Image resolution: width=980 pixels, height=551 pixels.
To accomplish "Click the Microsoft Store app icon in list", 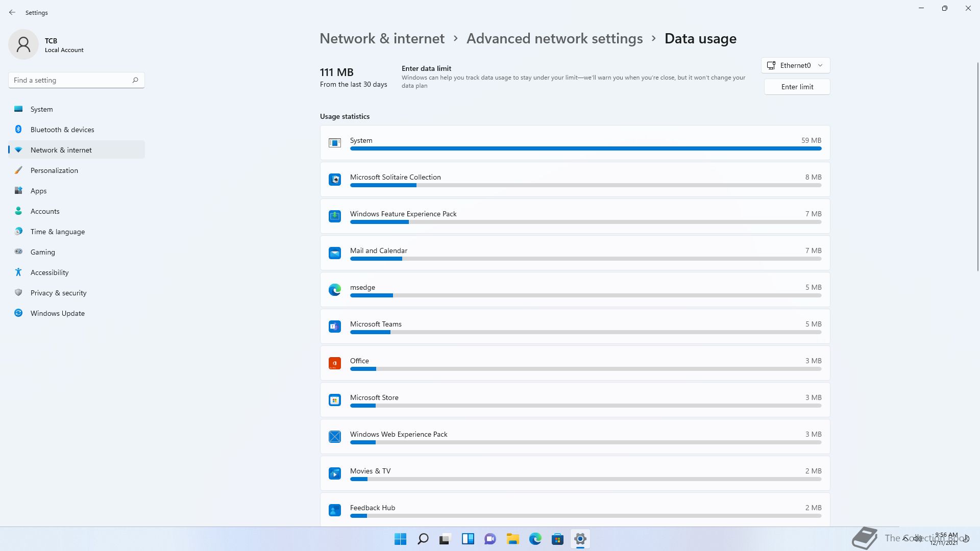I will click(x=335, y=400).
